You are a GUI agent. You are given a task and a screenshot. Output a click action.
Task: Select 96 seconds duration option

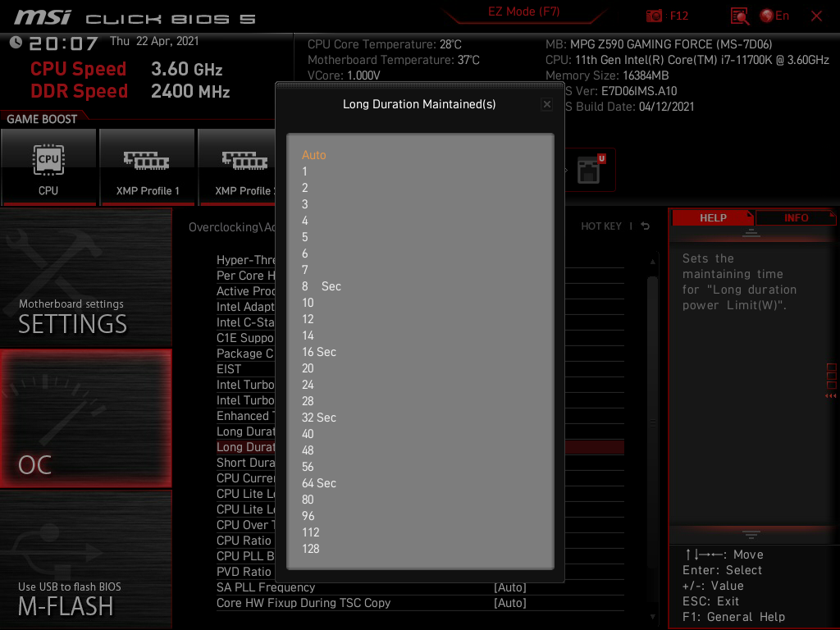[x=308, y=516]
